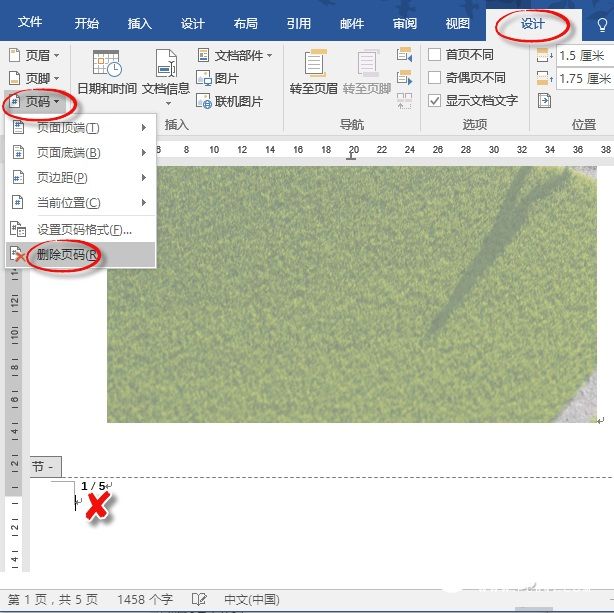
Task: Click the 日期和时间 calendar icon
Action: pos(107,63)
